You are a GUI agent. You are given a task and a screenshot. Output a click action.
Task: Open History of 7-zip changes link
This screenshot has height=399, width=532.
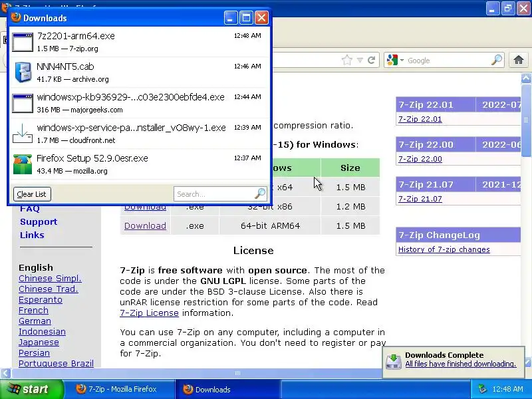pyautogui.click(x=444, y=249)
